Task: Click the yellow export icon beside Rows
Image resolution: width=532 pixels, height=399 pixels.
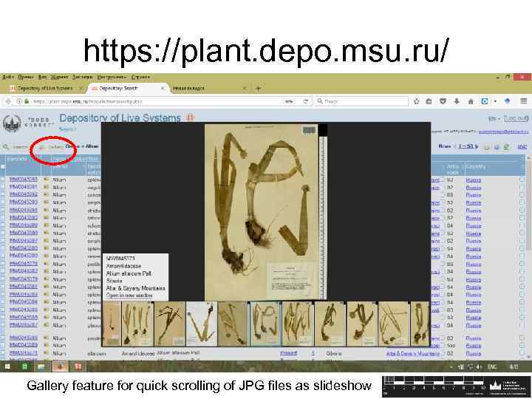Action: click(x=487, y=147)
